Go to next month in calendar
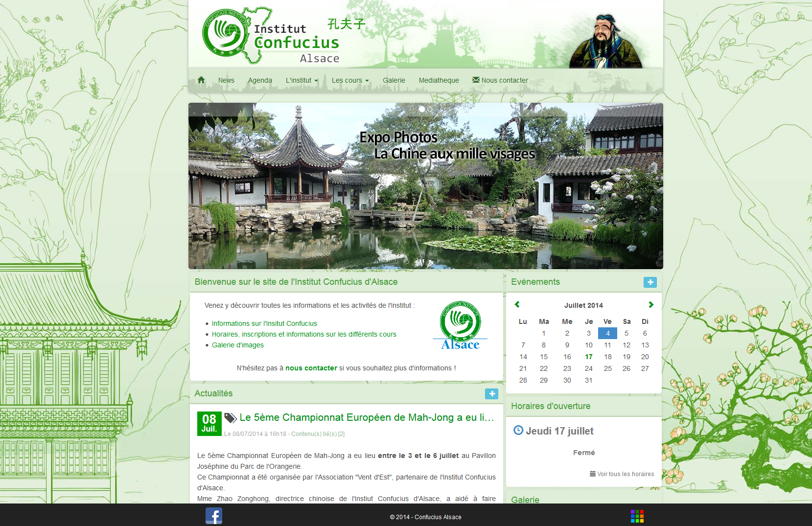Screen dimensions: 812x526 [x=651, y=304]
